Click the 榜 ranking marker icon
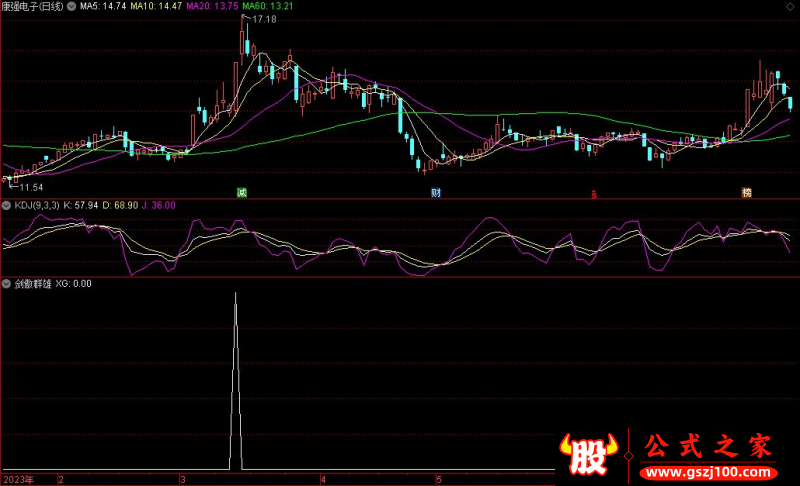This screenshot has width=800, height=486. pyautogui.click(x=746, y=191)
